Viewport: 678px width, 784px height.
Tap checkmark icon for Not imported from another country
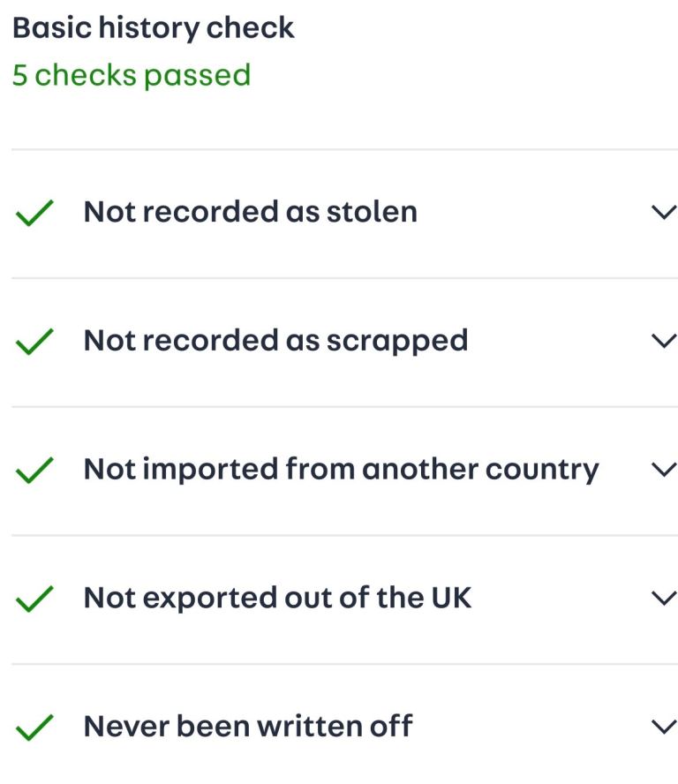pyautogui.click(x=35, y=471)
